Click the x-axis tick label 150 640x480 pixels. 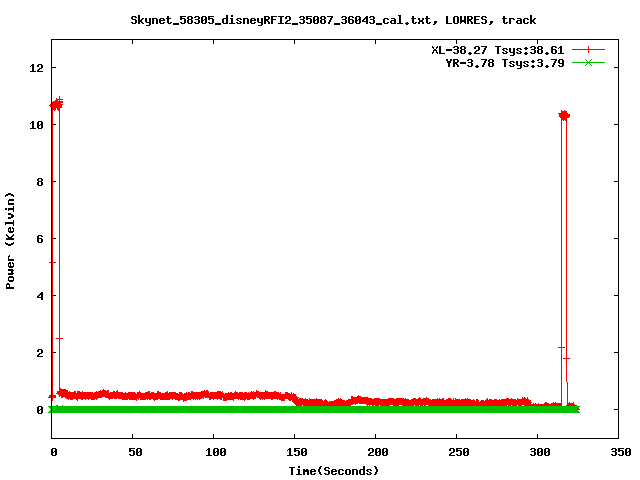click(297, 452)
